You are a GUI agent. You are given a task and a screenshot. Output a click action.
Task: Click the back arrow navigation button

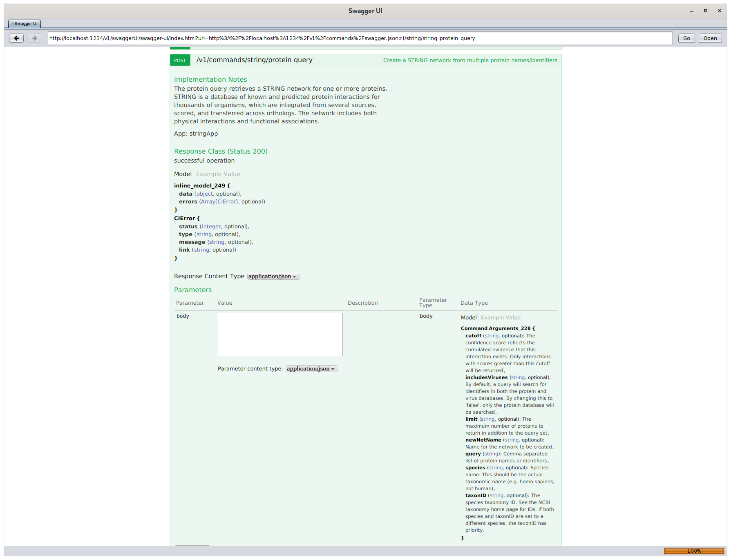tap(16, 38)
